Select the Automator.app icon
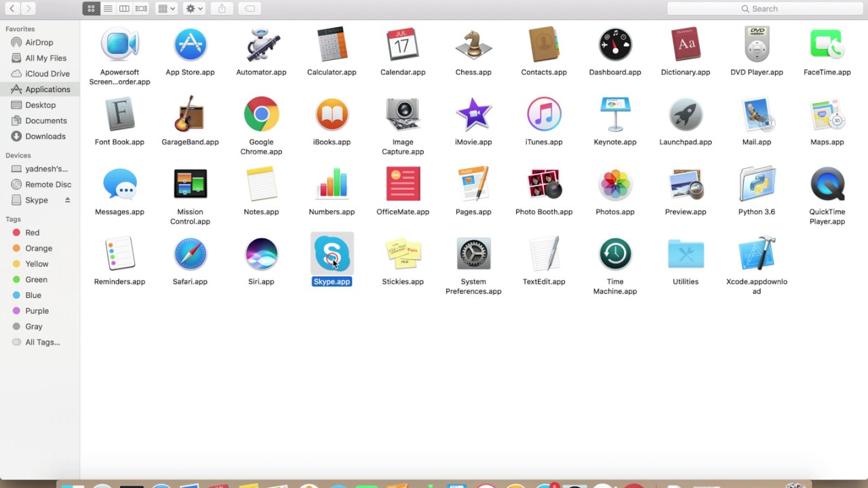This screenshot has height=488, width=868. (261, 45)
